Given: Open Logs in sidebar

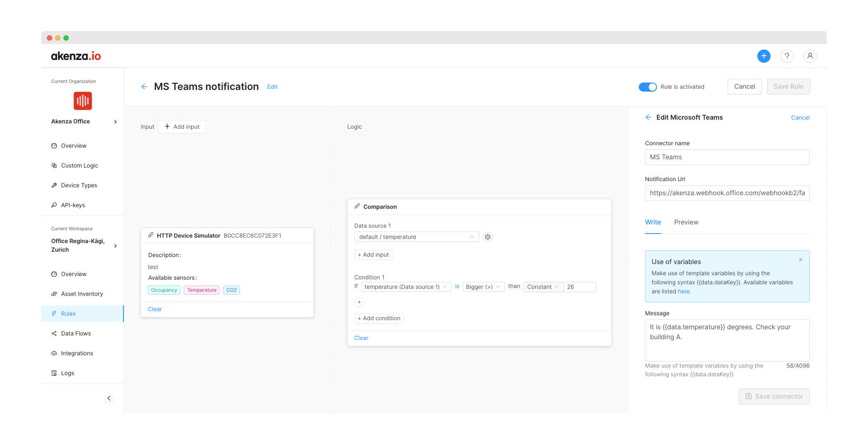Looking at the screenshot, I should [83, 373].
